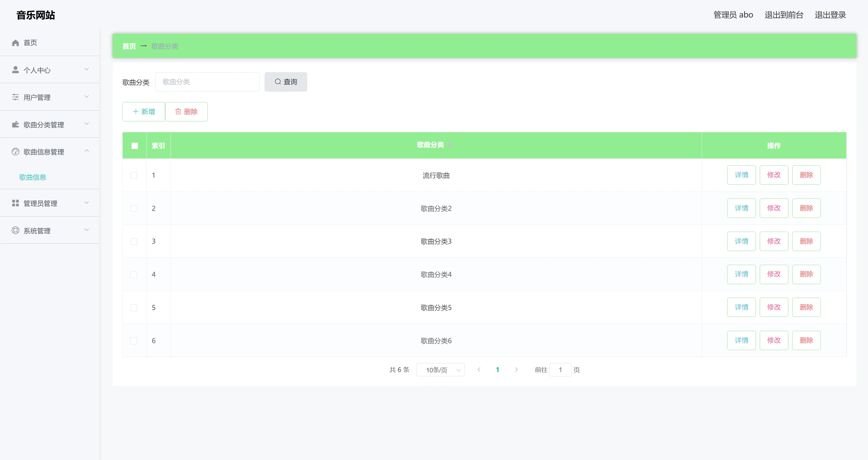Click the gauge icon beside 歌曲信息管理
Viewport: 868px width, 460px height.
(15, 152)
